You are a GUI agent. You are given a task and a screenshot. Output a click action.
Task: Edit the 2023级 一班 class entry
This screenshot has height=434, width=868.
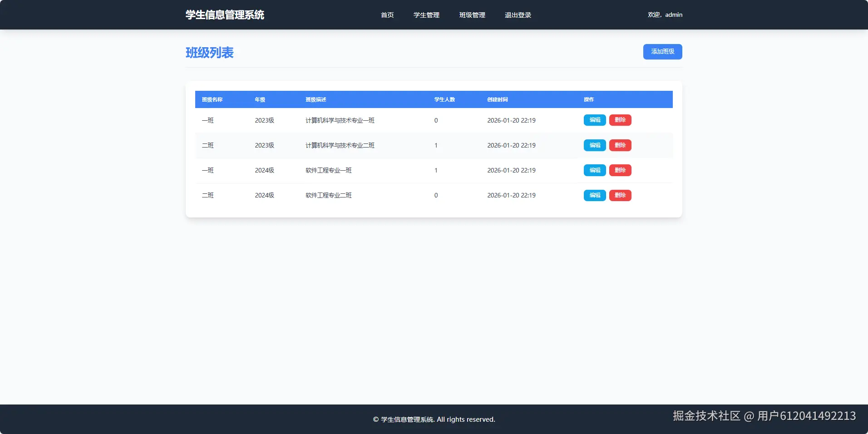tap(594, 120)
